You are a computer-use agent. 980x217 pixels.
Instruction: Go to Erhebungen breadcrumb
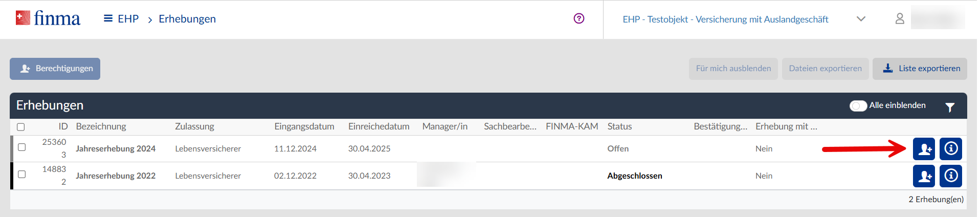(187, 19)
